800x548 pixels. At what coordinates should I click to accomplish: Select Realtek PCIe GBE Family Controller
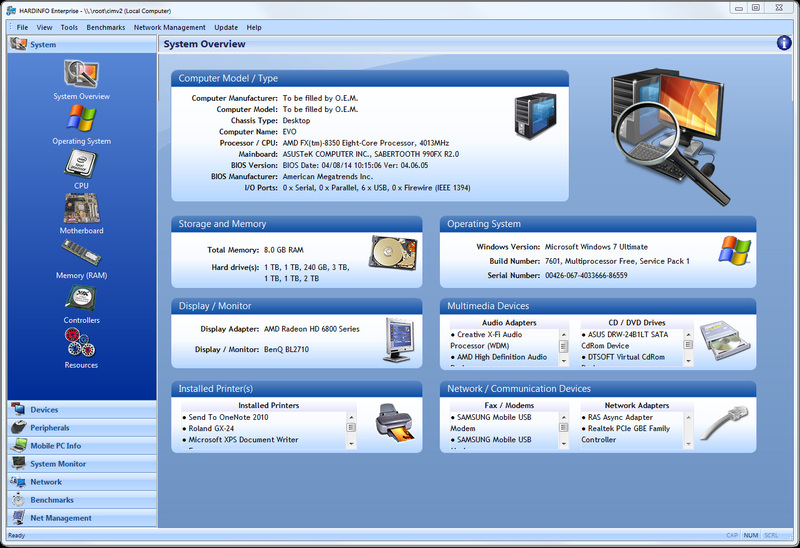[626, 434]
